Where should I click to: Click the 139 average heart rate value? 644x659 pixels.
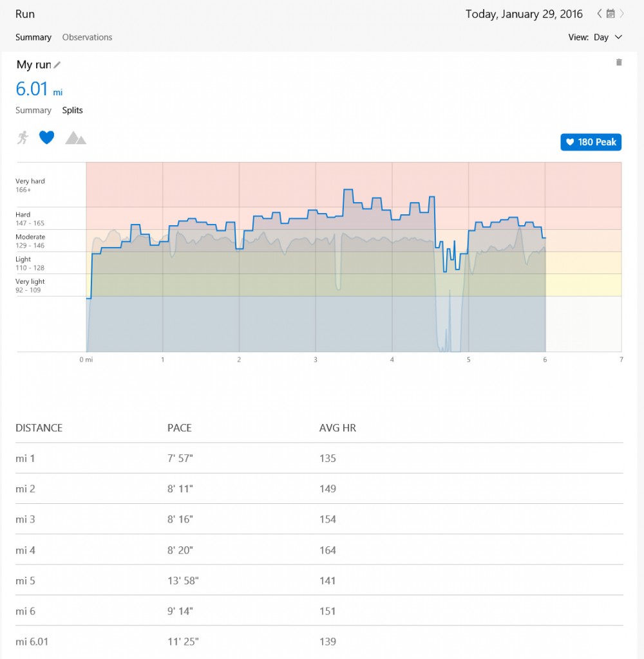point(328,642)
